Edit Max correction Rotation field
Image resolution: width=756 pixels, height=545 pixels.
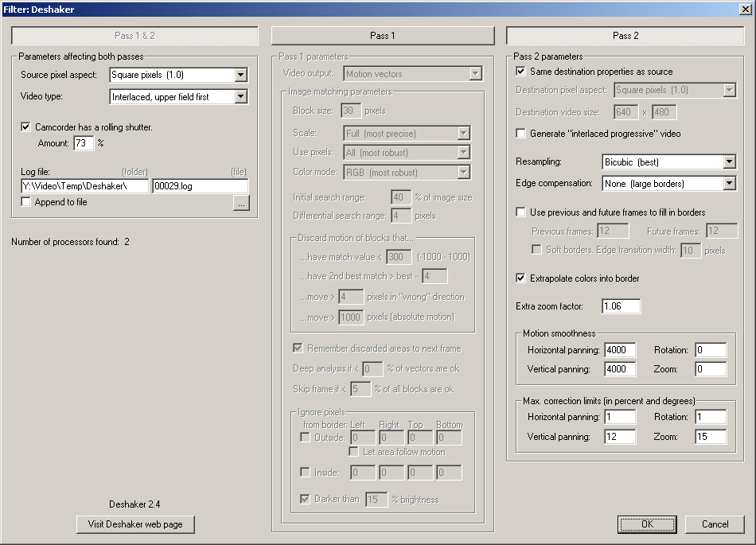coord(711,417)
